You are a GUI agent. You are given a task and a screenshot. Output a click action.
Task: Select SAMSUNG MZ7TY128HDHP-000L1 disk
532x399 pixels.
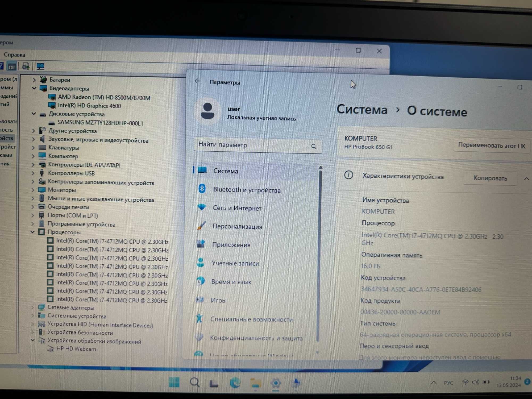(100, 123)
